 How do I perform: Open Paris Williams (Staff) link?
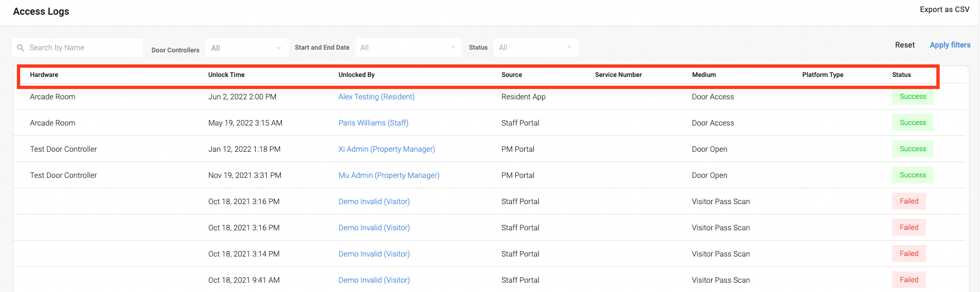tap(373, 123)
